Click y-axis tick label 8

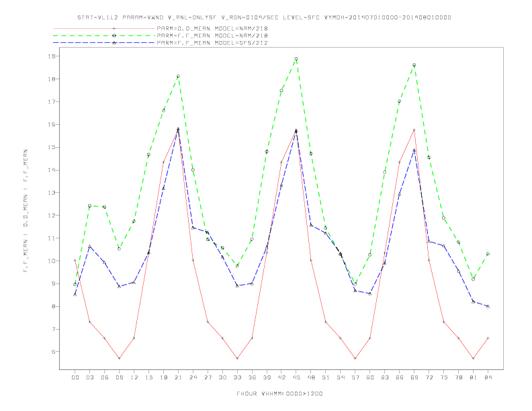click(53, 306)
